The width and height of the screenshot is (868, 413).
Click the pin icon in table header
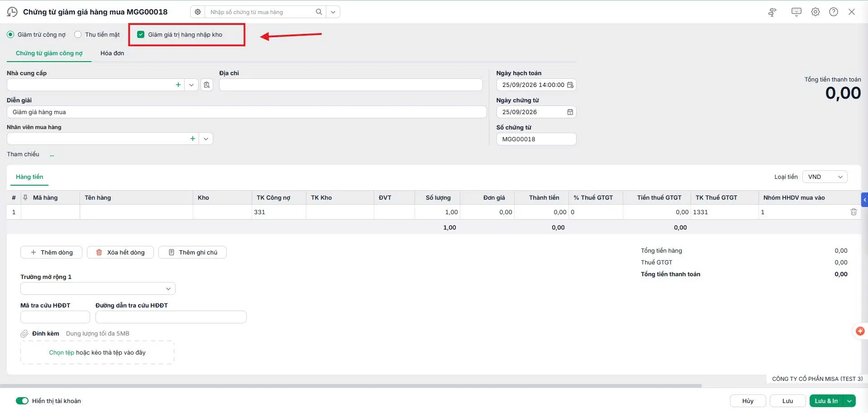pos(25,197)
